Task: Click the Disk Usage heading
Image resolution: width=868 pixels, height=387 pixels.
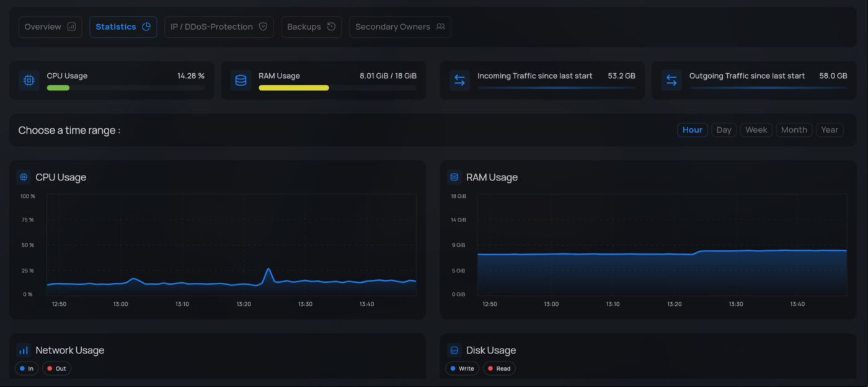Action: click(x=491, y=350)
